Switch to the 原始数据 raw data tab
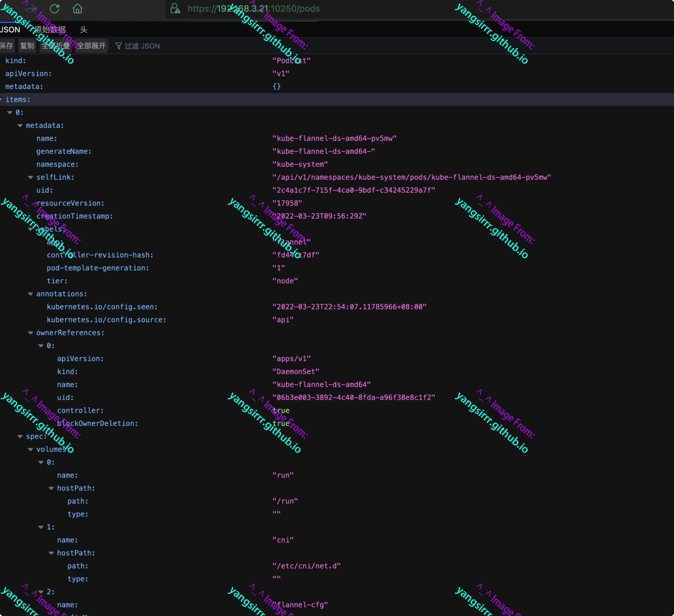This screenshot has height=616, width=674. pyautogui.click(x=50, y=30)
